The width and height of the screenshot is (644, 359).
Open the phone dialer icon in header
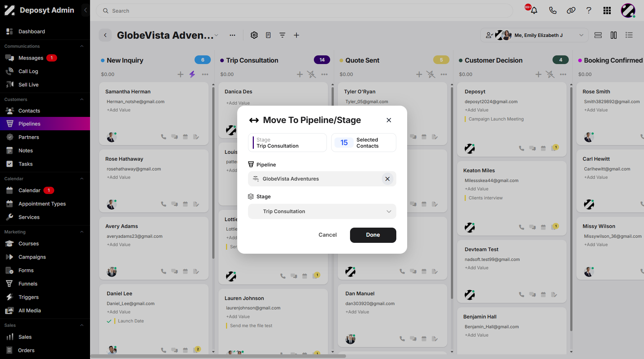pyautogui.click(x=553, y=10)
